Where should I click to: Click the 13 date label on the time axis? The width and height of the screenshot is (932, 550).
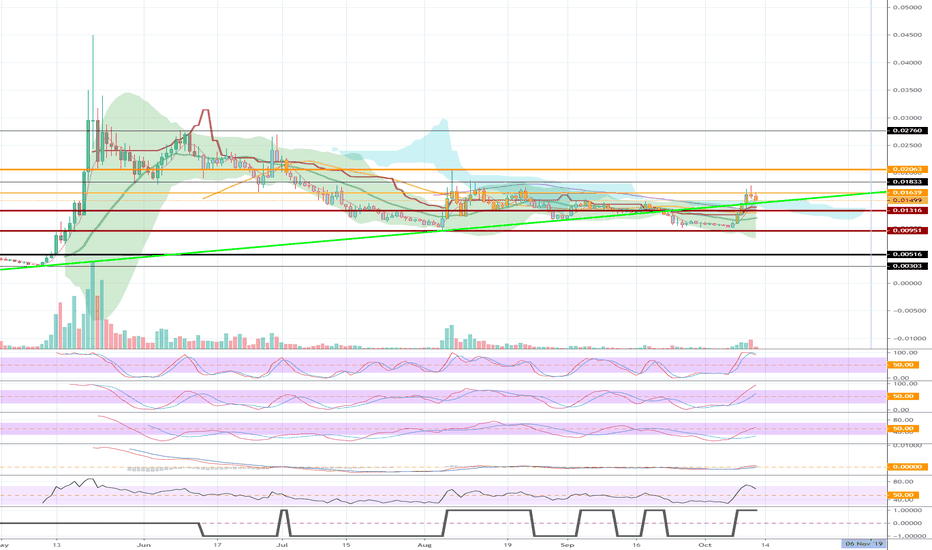tap(56, 544)
